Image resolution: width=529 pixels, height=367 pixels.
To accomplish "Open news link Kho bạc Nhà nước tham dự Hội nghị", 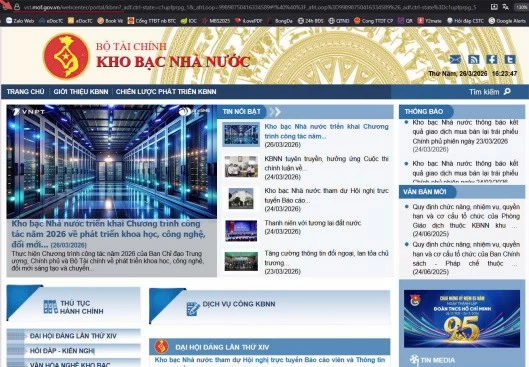I will pyautogui.click(x=326, y=195).
